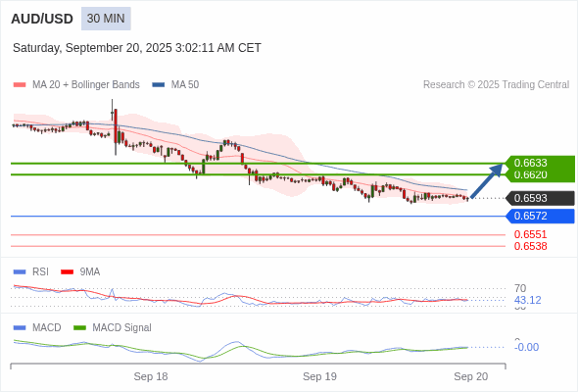
Task: Click the MA 50 blue legend swatch
Action: coord(159,85)
